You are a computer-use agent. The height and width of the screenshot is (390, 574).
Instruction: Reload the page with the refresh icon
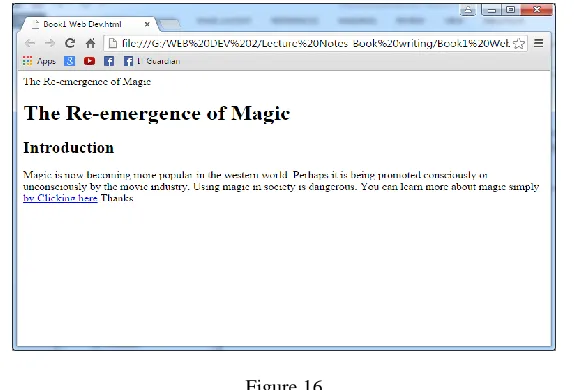(70, 43)
